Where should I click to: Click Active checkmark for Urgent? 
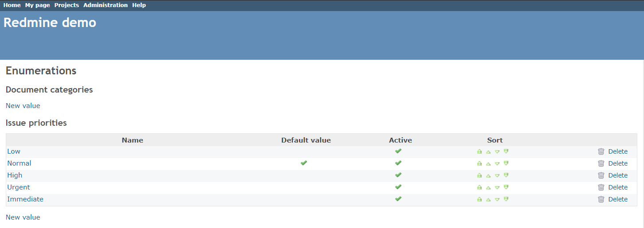pyautogui.click(x=398, y=187)
